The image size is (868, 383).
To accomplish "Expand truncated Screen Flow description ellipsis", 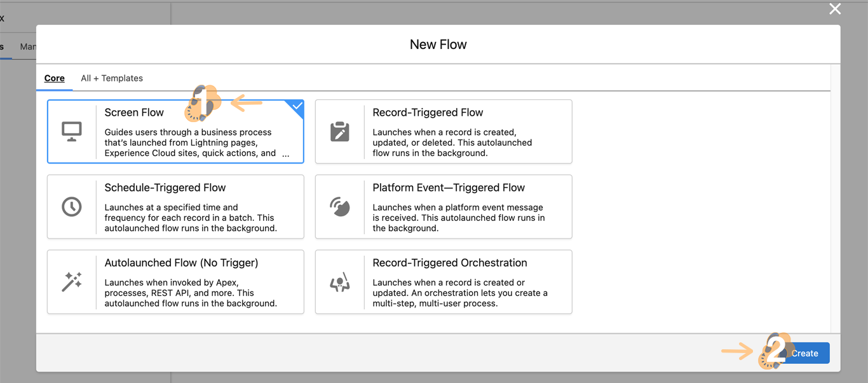I will tap(285, 153).
